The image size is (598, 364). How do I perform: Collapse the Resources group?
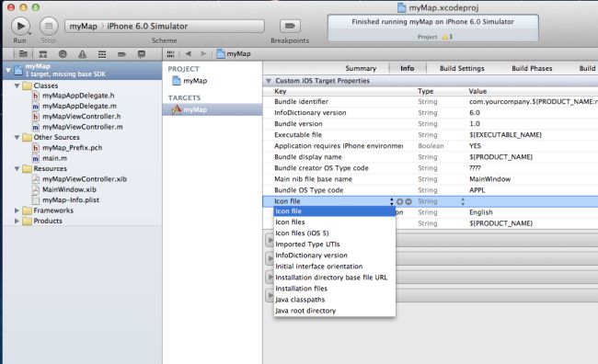pyautogui.click(x=17, y=168)
